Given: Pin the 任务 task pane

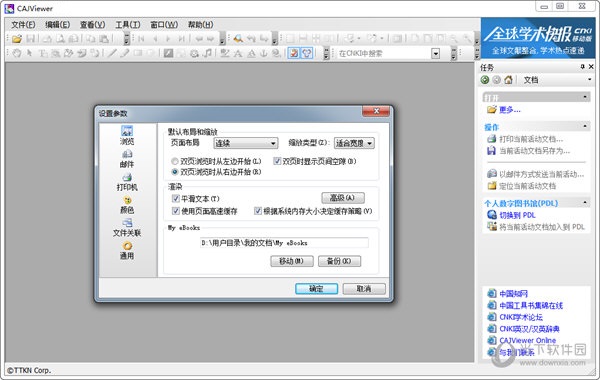Looking at the screenshot, I should click(x=582, y=67).
